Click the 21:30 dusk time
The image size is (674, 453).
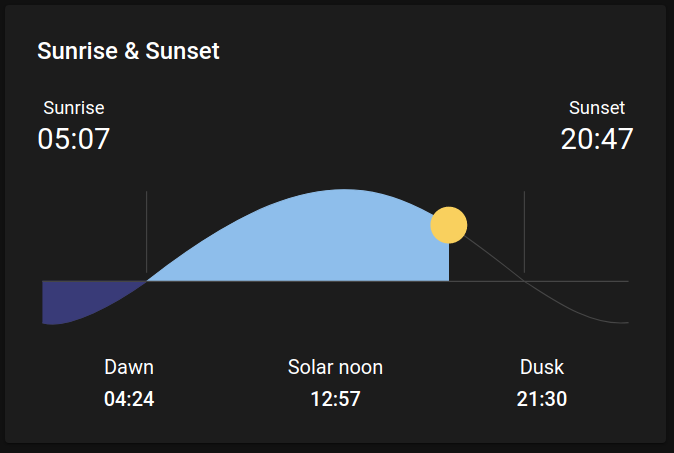[542, 399]
